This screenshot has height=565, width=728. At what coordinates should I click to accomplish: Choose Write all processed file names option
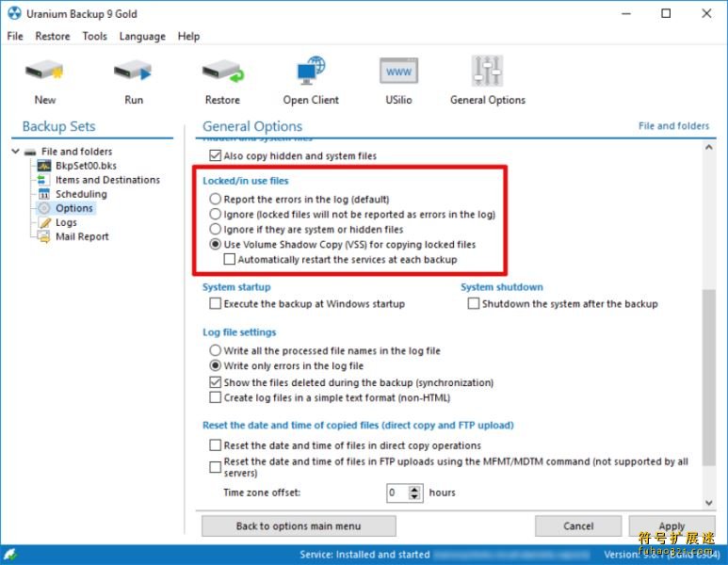pyautogui.click(x=215, y=350)
